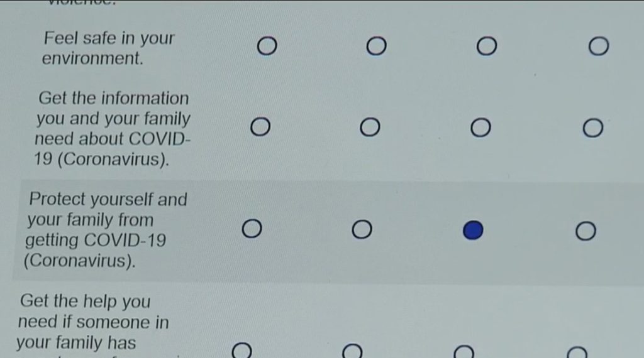The height and width of the screenshot is (358, 644).
Task: Select second option for 'Feel safe in your environment'
Action: click(376, 46)
